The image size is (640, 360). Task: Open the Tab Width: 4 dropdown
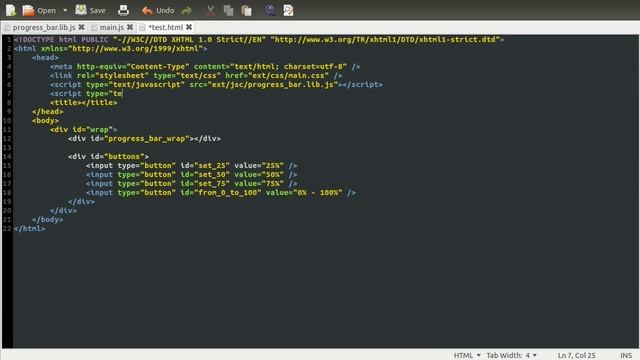pos(511,355)
